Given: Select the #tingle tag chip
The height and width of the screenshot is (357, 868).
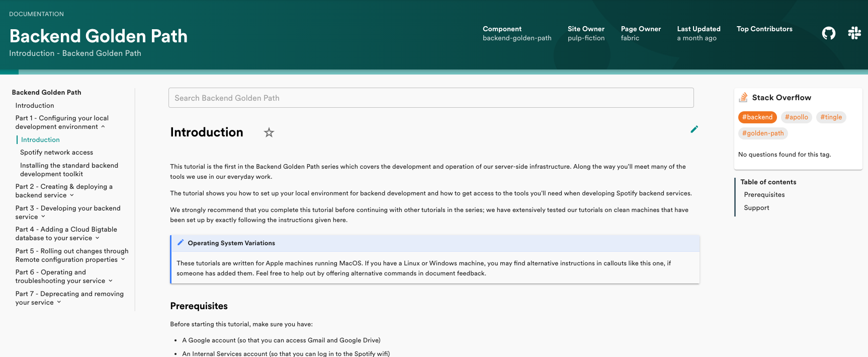Looking at the screenshot, I should (831, 117).
